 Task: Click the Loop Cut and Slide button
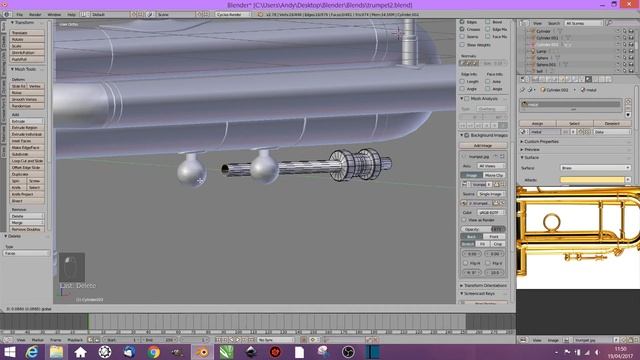tap(27, 161)
